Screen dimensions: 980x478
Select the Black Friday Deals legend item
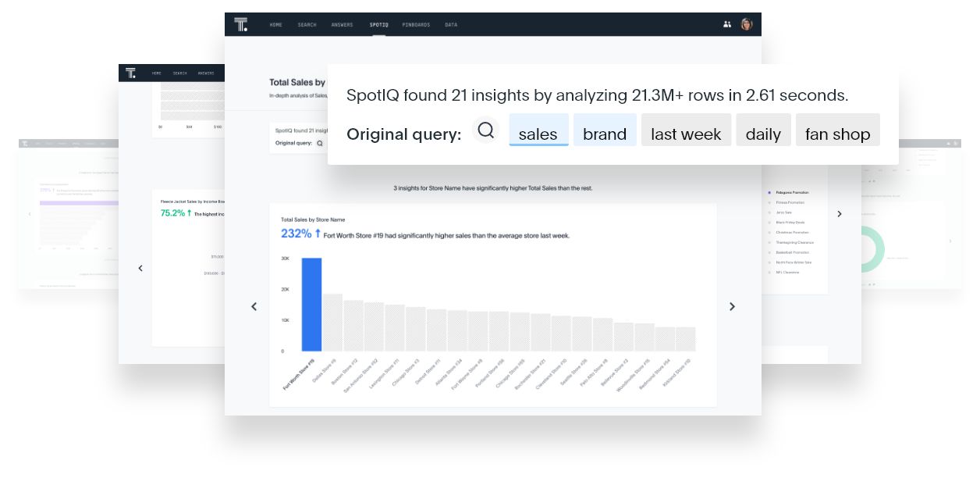point(792,223)
